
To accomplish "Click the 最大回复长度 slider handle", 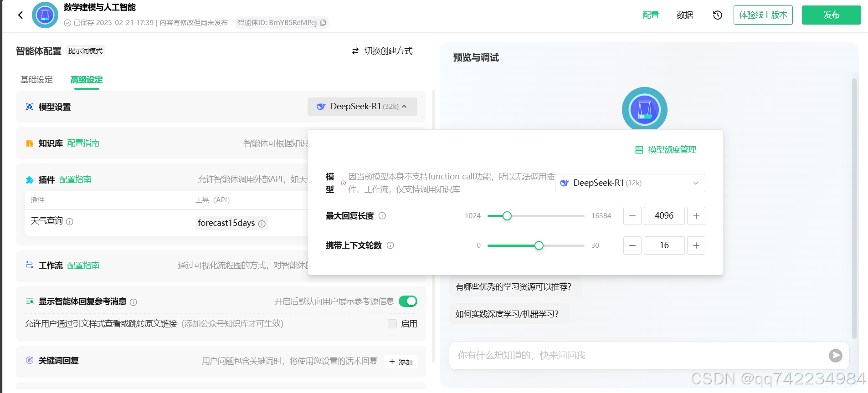I will coord(507,216).
